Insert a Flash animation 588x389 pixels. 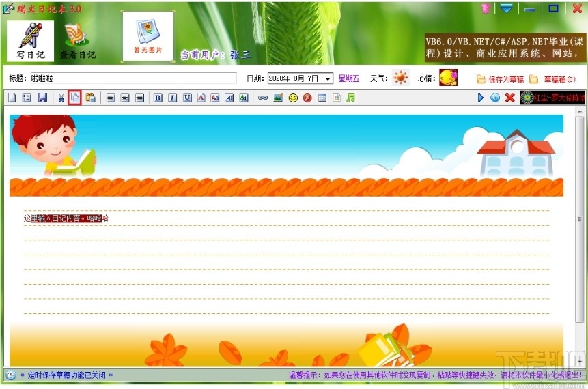coord(307,98)
